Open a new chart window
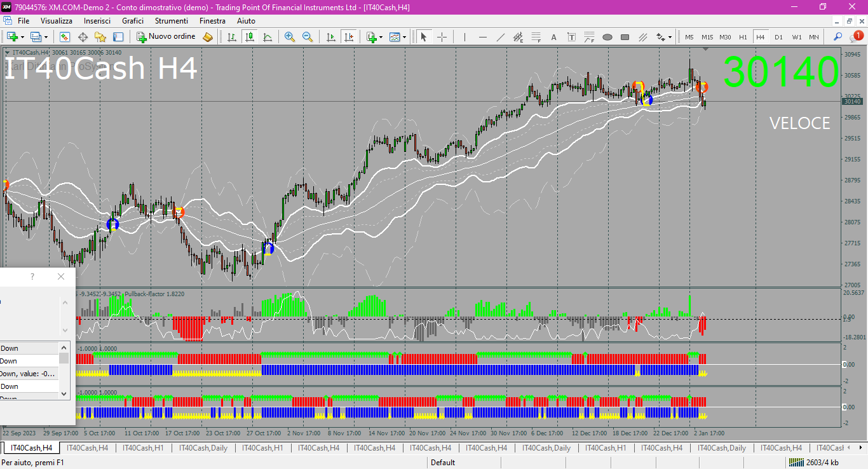Viewport: 868px width, 469px height. coord(12,37)
